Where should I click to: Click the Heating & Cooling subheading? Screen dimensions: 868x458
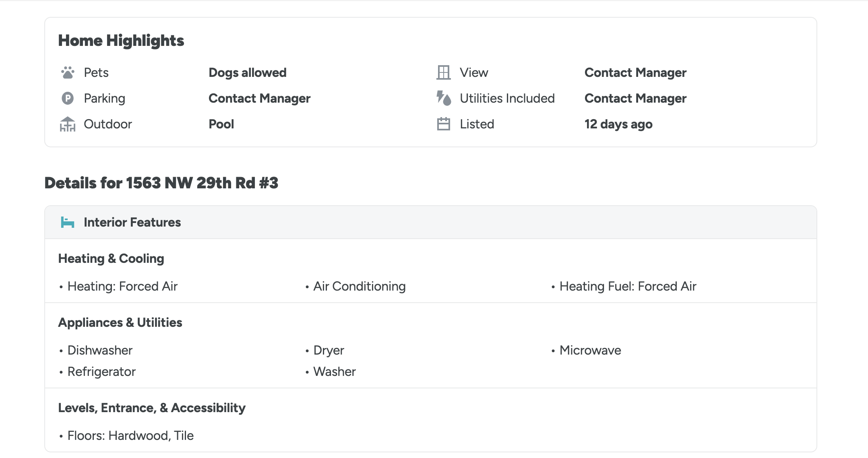click(111, 258)
